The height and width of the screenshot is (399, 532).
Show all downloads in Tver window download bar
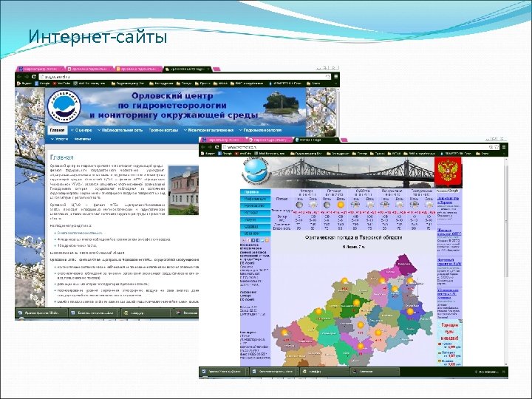pyautogui.click(x=489, y=372)
